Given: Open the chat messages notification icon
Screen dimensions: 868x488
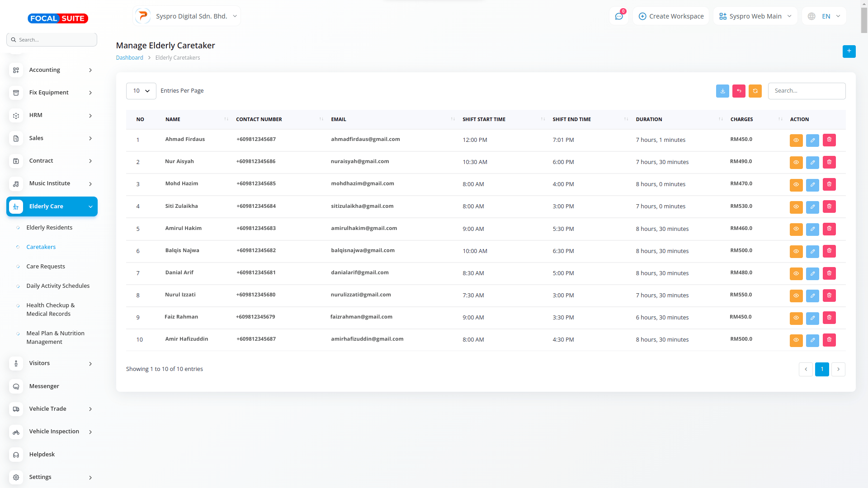Looking at the screenshot, I should [618, 16].
